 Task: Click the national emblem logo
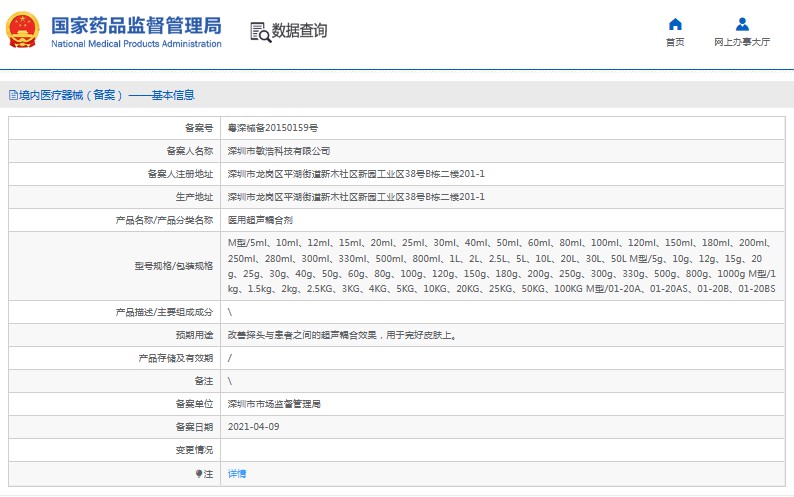[x=22, y=30]
